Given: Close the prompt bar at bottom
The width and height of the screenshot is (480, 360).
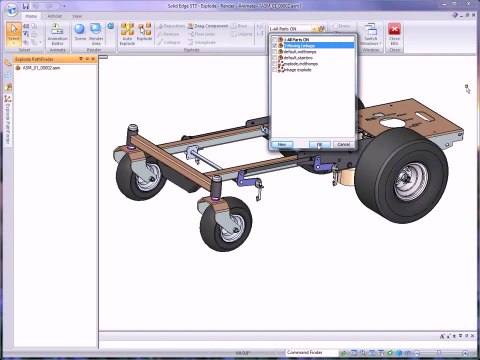Looking at the screenshot, I should [x=472, y=336].
